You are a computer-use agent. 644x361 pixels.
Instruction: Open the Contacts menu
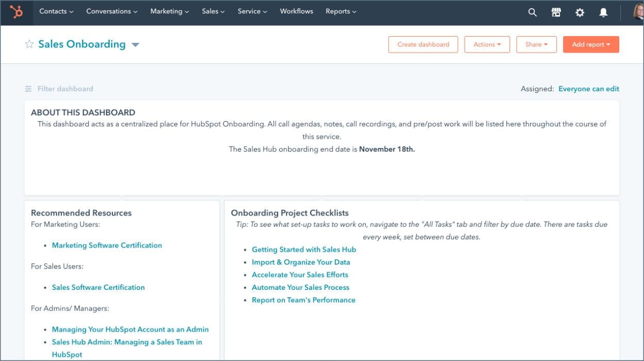click(56, 11)
